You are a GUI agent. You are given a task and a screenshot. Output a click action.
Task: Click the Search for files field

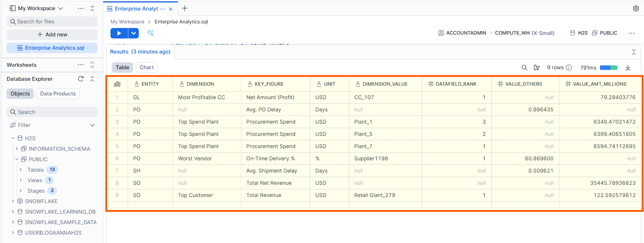pyautogui.click(x=52, y=22)
